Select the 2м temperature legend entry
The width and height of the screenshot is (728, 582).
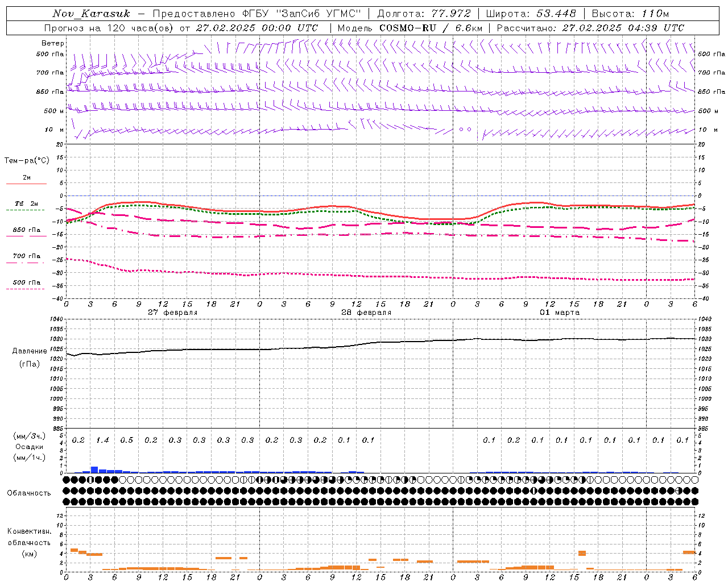(26, 178)
